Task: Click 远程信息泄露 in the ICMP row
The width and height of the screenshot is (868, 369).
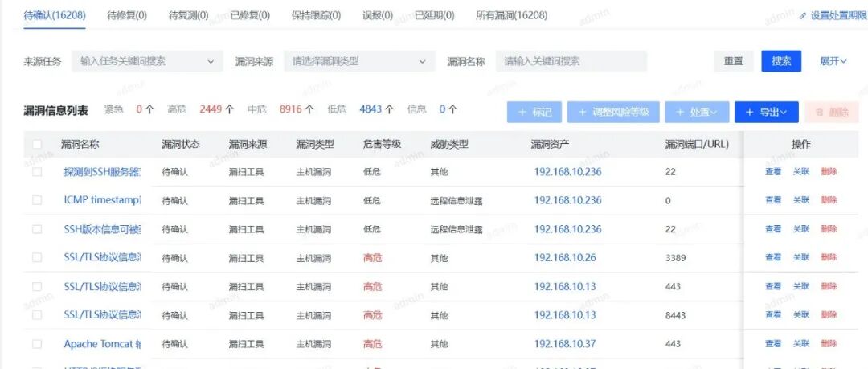Action: pos(457,200)
